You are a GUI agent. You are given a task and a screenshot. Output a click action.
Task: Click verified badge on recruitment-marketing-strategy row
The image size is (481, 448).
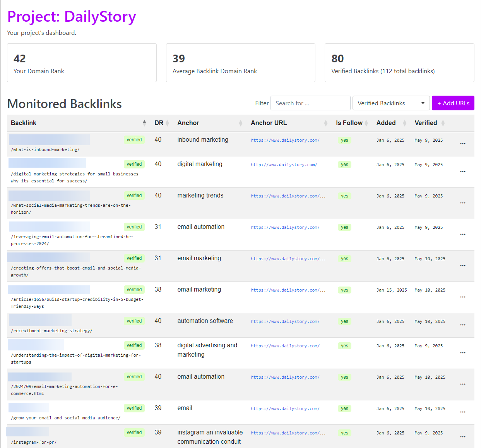(134, 321)
